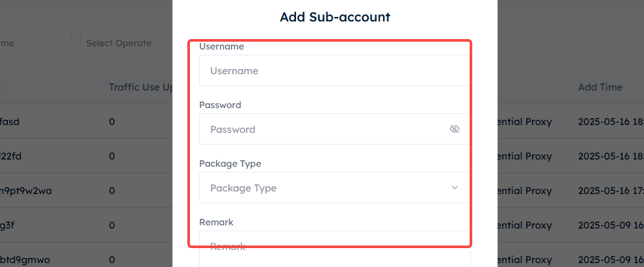Open the Package Type combo box

[x=335, y=188]
